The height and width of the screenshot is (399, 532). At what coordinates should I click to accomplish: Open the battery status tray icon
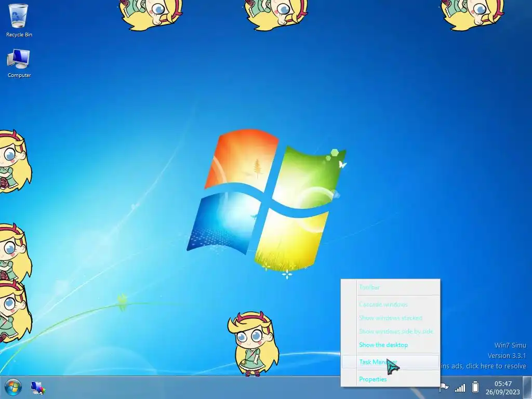(x=475, y=387)
